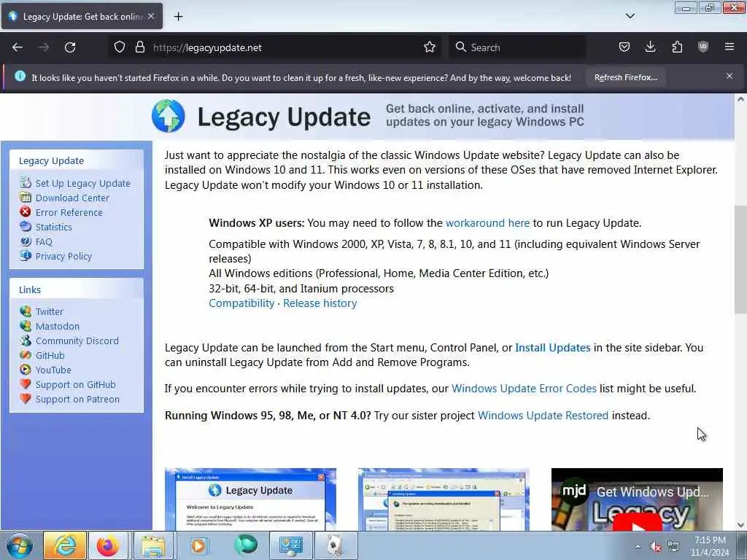Open the Control Panel taskbar icon

291,546
